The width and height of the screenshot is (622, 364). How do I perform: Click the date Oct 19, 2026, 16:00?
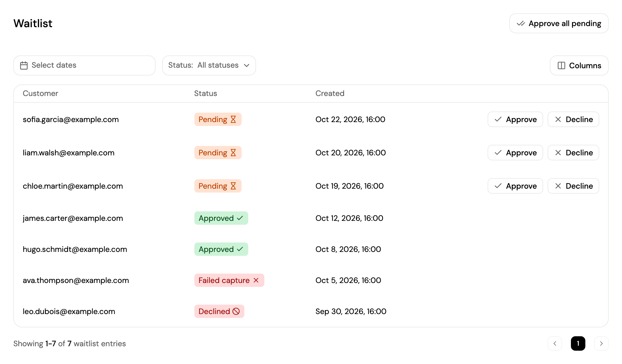(x=350, y=186)
